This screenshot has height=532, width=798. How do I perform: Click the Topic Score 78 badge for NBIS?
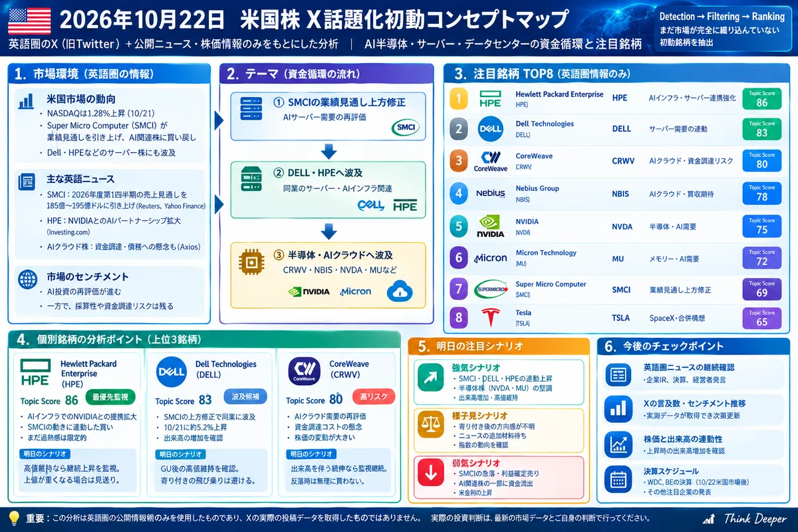(761, 193)
